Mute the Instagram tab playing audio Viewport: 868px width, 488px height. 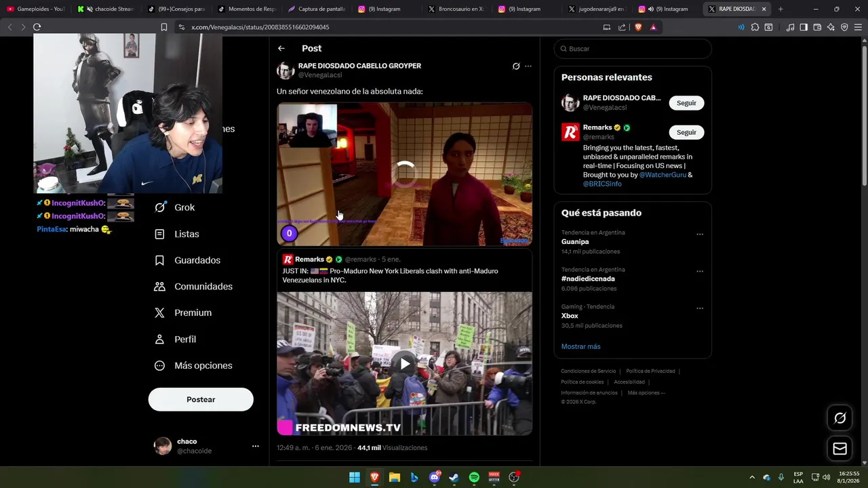(x=650, y=9)
